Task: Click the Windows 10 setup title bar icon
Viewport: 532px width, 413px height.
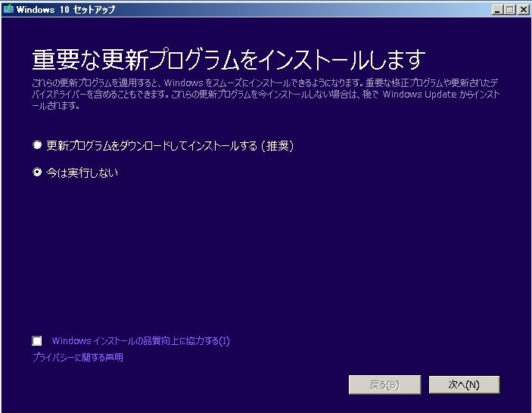Action: coord(8,9)
